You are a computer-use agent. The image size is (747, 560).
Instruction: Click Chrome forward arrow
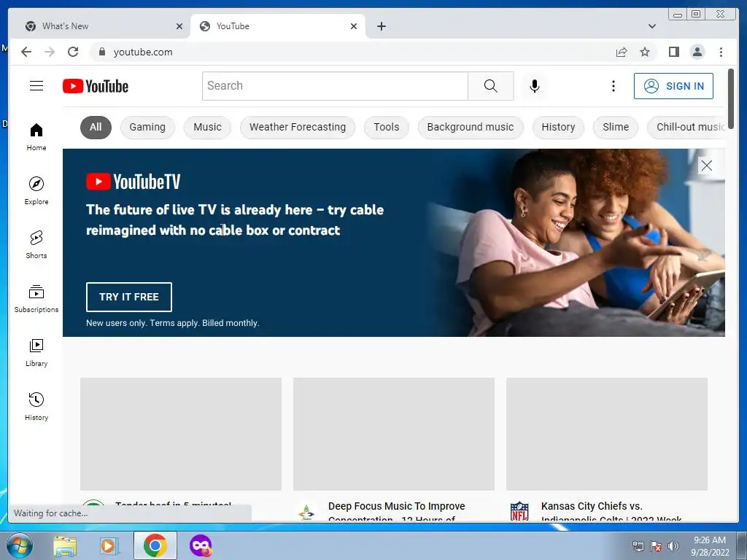pyautogui.click(x=50, y=52)
